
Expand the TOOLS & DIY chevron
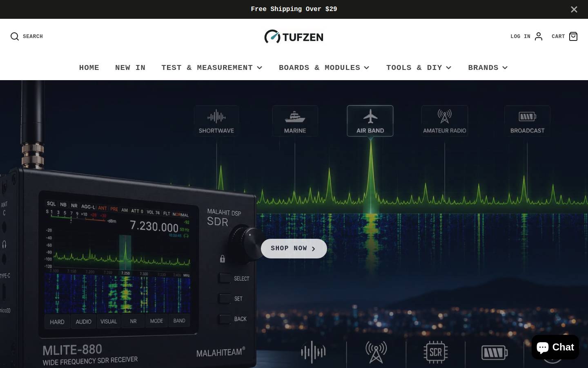pyautogui.click(x=449, y=68)
